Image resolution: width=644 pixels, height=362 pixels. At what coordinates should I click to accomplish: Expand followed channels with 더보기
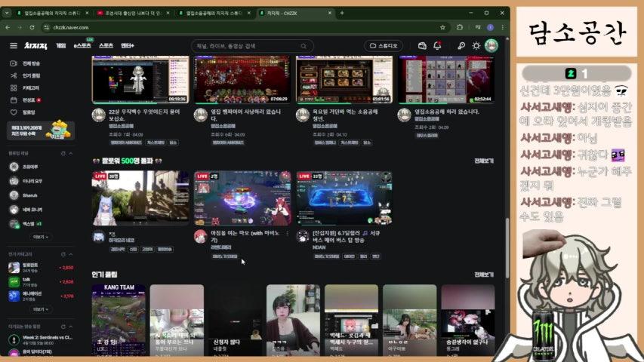click(x=39, y=236)
